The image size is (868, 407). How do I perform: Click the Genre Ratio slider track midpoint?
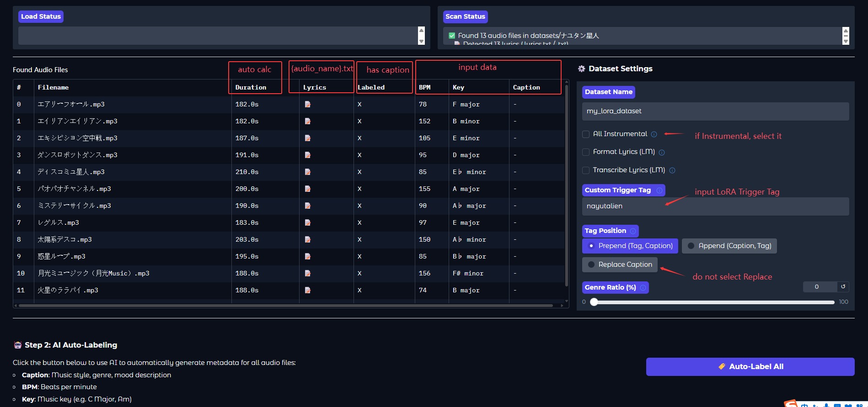coord(713,302)
